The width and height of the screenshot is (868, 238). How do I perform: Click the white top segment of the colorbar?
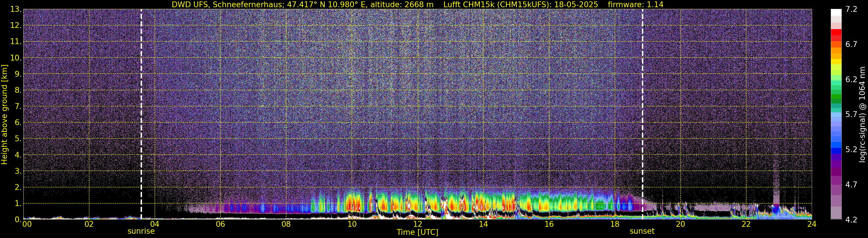pyautogui.click(x=836, y=12)
